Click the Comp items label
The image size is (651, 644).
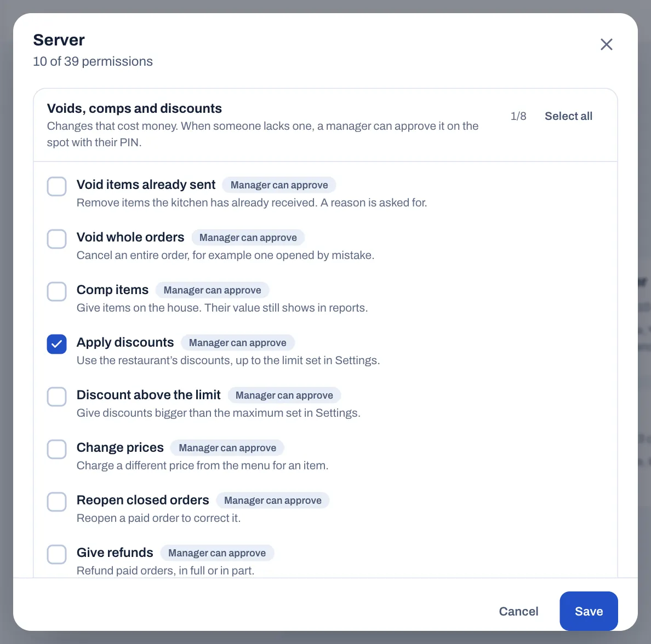click(112, 290)
